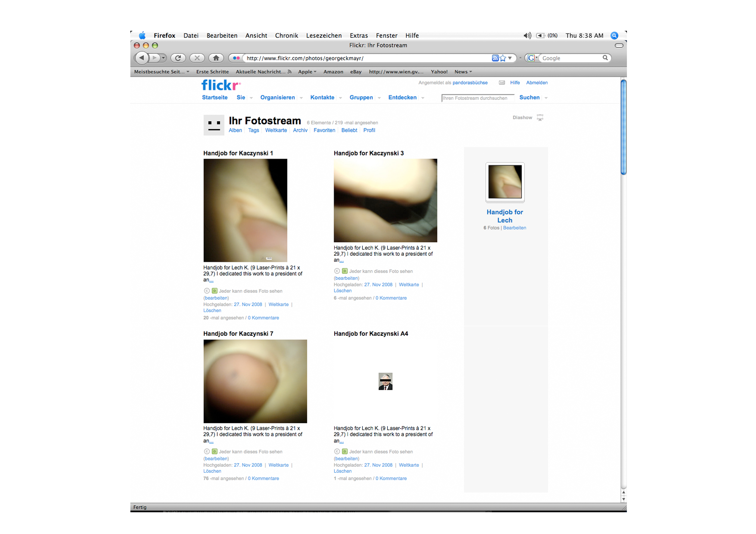This screenshot has width=756, height=534.
Task: Click the RSS feed icon in address bar
Action: 495,58
